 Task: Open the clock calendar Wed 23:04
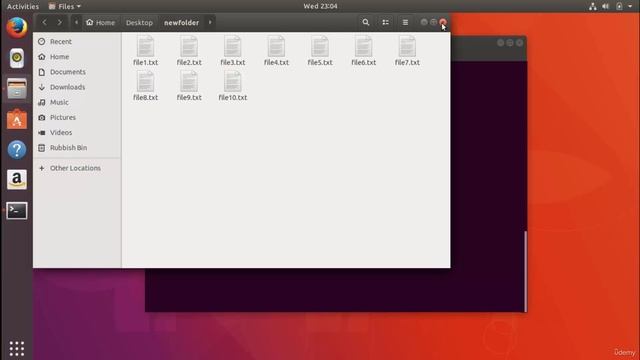click(x=320, y=6)
